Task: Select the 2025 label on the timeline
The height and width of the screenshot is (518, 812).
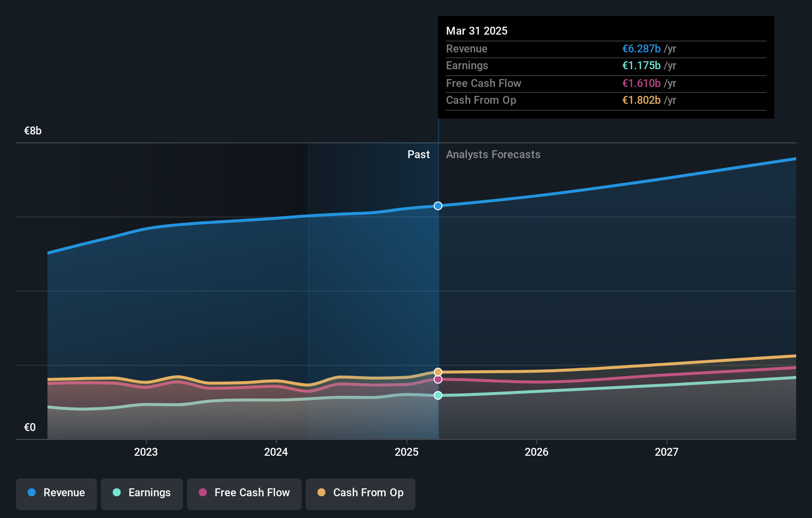Action: coord(406,451)
